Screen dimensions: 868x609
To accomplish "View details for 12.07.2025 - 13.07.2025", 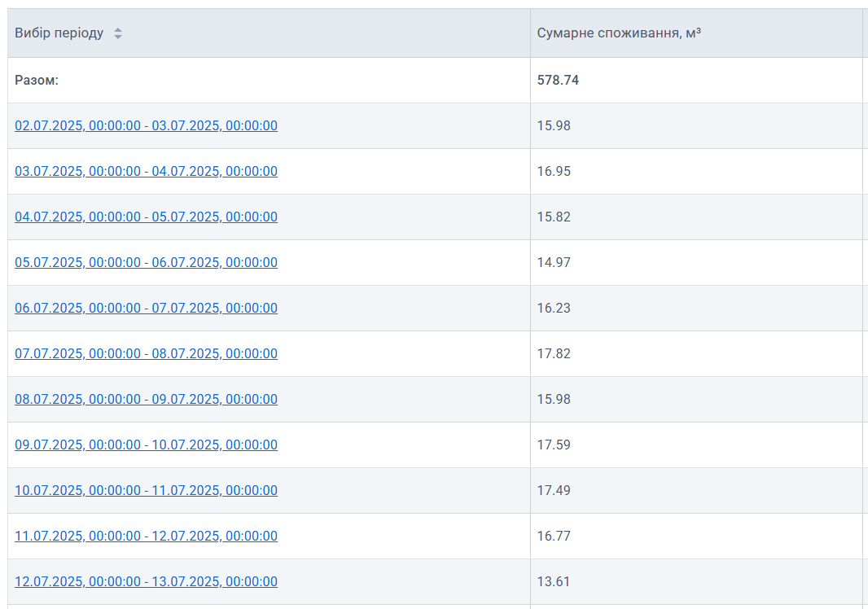I will pyautogui.click(x=146, y=581).
